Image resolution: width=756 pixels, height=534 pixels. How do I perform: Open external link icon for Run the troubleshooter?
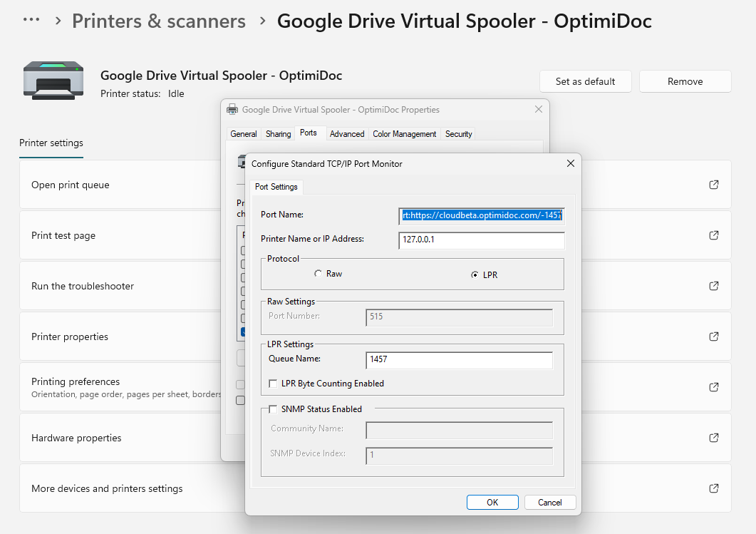point(714,286)
